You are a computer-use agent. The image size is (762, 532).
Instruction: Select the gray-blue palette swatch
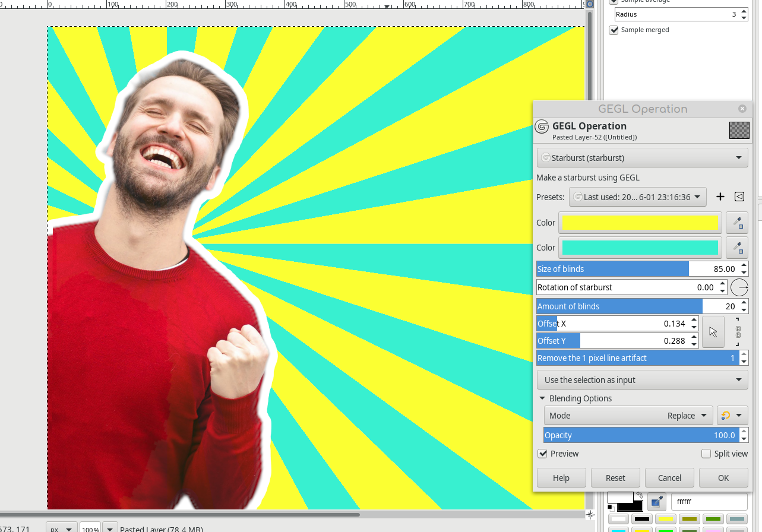coord(736,520)
